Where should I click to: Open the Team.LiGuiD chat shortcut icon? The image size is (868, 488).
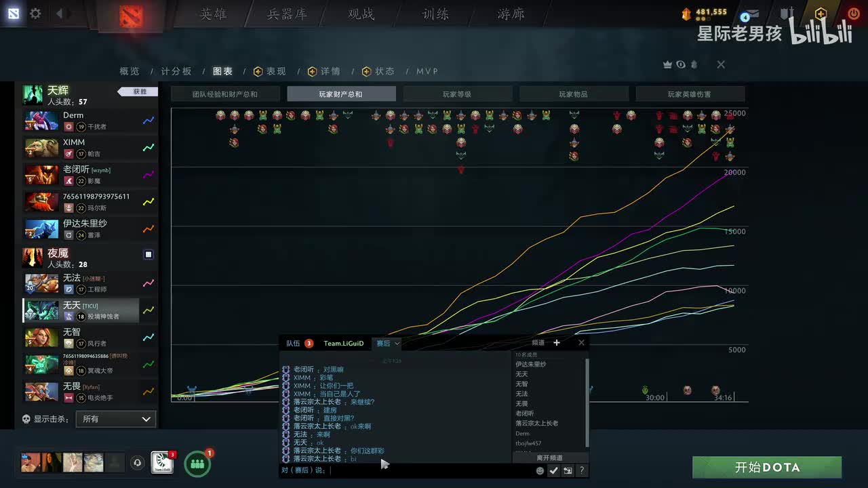(x=161, y=463)
